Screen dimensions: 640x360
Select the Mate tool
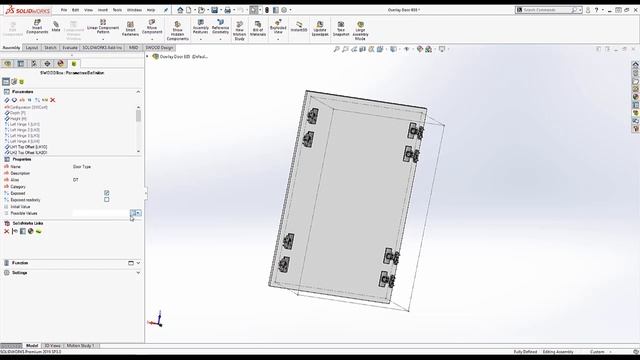click(56, 27)
